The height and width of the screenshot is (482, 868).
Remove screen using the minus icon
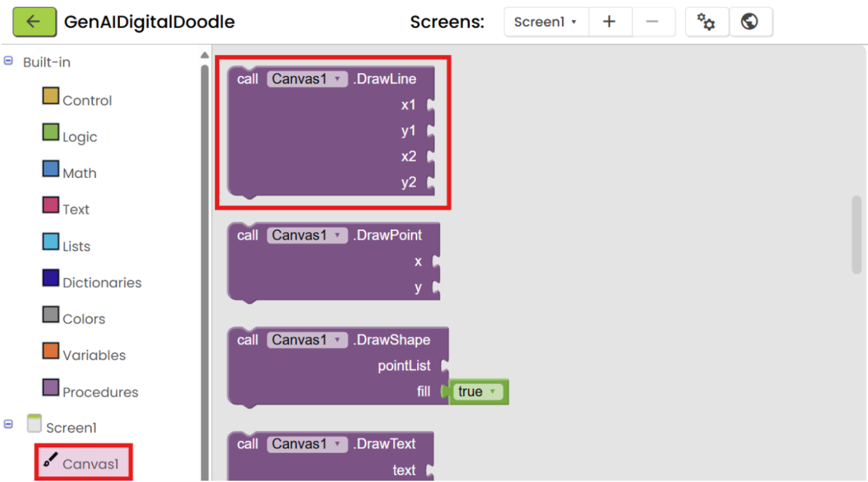(x=653, y=22)
